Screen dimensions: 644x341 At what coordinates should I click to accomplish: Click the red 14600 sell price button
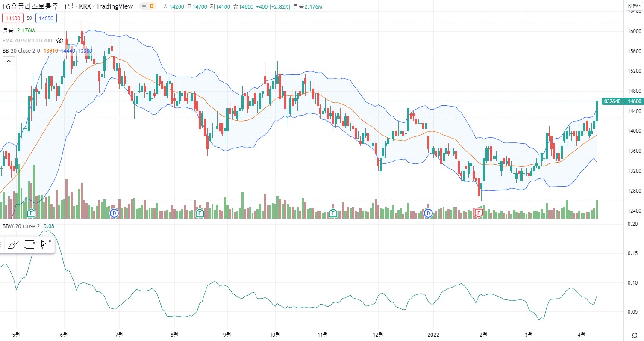pos(13,18)
